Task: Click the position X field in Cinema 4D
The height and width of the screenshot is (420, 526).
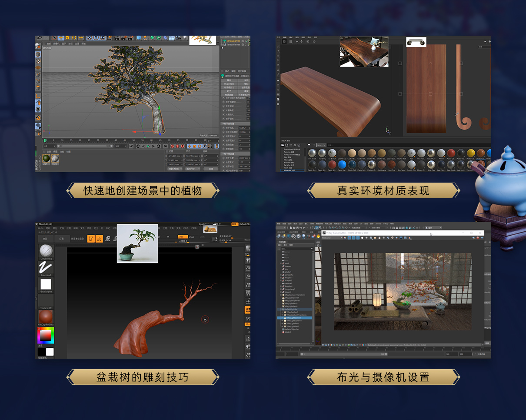Action: coord(176,156)
